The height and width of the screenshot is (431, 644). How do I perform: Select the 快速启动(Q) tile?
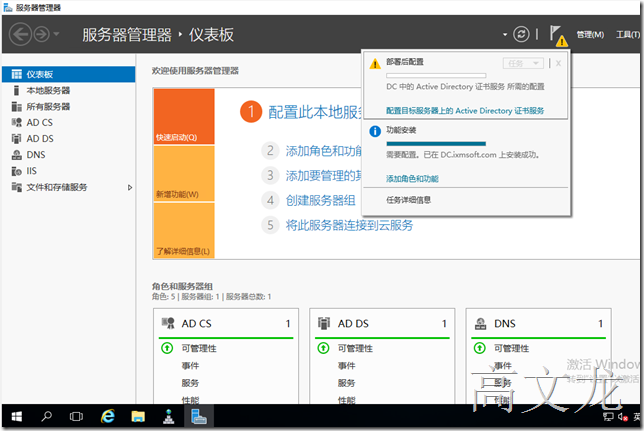tap(184, 116)
